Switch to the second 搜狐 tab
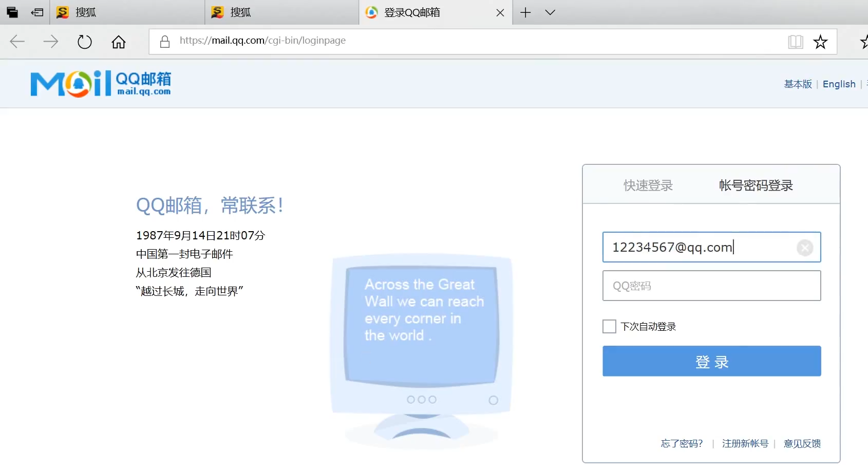This screenshot has width=868, height=470. pos(281,12)
